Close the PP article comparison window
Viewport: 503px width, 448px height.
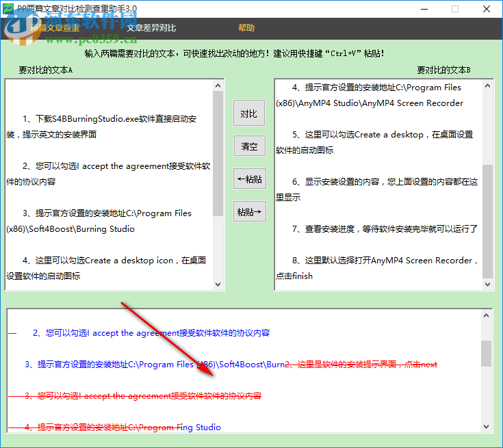[x=487, y=9]
